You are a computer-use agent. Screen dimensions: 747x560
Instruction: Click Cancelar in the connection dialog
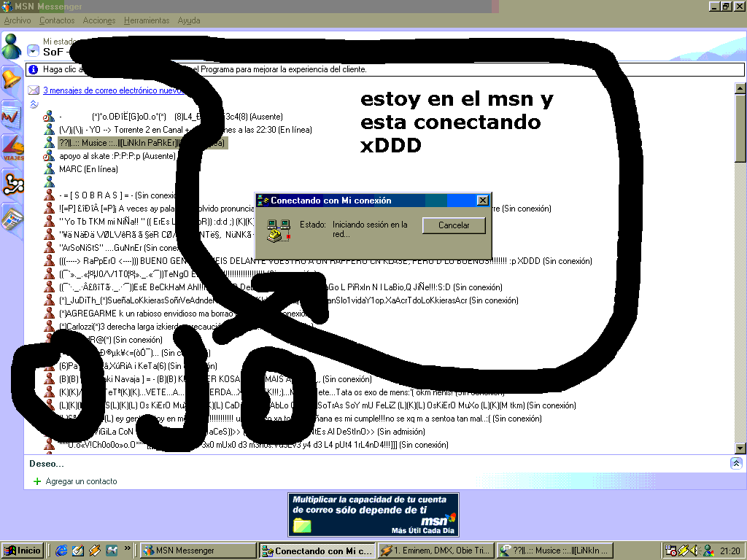coord(454,225)
